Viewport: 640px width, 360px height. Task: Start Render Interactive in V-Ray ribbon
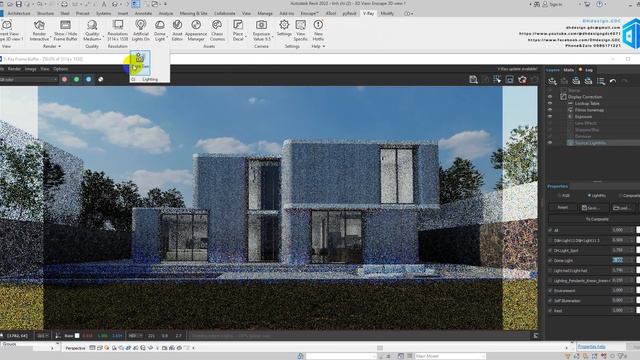point(39,30)
